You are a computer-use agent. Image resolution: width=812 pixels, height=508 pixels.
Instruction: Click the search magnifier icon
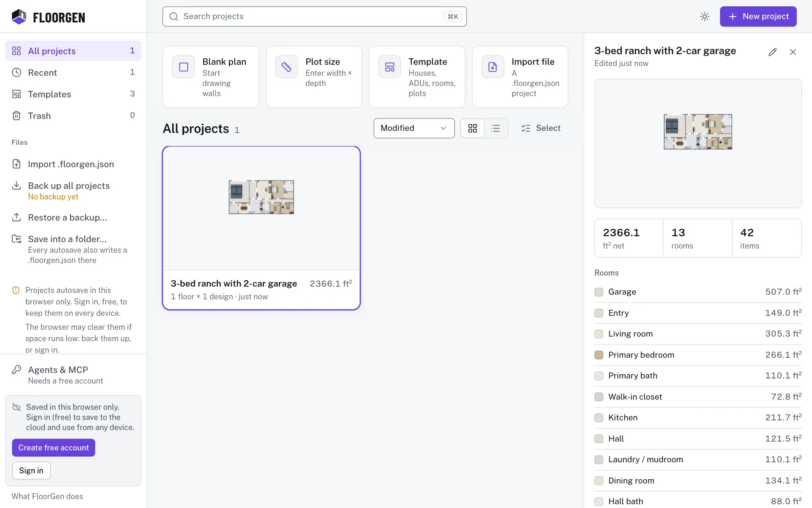click(174, 17)
